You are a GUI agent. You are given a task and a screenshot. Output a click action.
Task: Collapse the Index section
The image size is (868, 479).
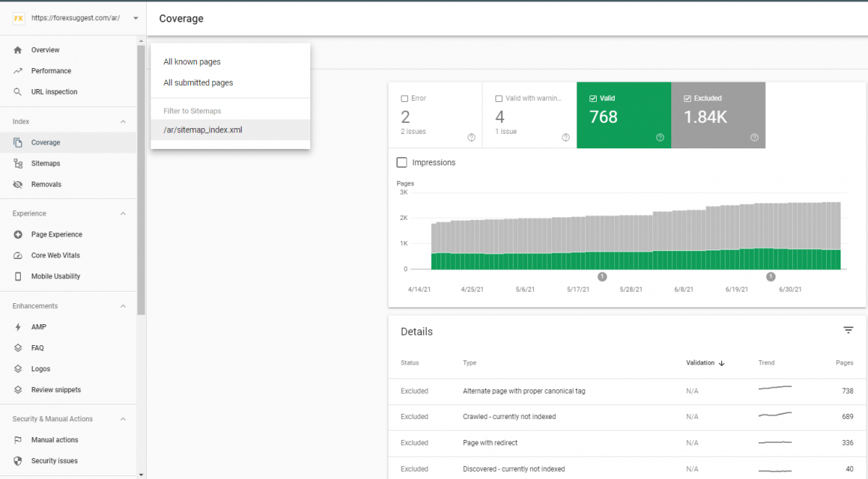click(123, 122)
